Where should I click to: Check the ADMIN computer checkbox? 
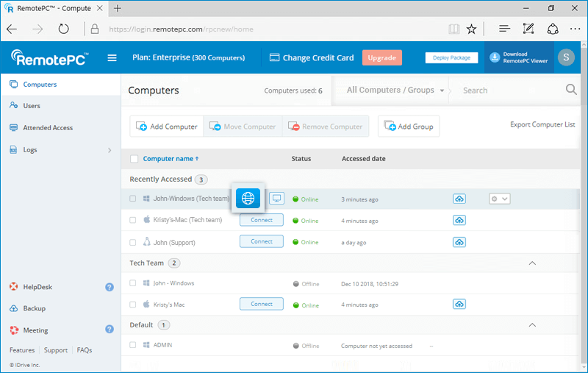tap(133, 345)
